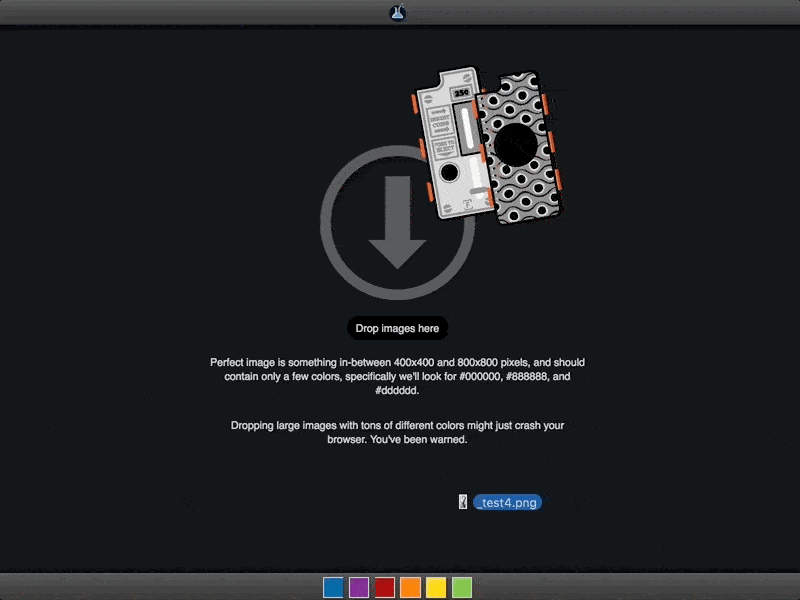Select the purple color swatch in the dock

[358, 587]
